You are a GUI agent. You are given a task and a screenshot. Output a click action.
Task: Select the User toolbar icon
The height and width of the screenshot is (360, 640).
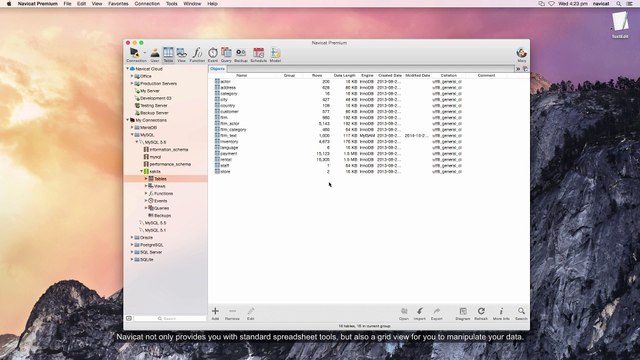[155, 55]
